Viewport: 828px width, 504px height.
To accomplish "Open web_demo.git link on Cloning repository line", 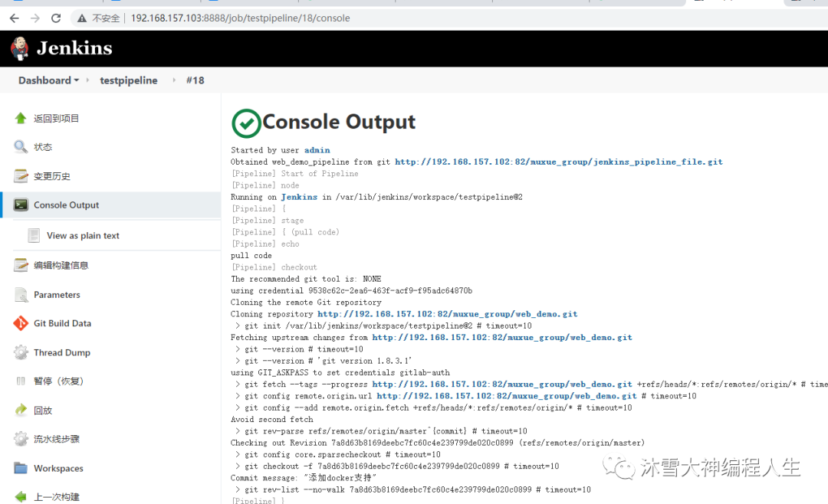I will point(447,314).
